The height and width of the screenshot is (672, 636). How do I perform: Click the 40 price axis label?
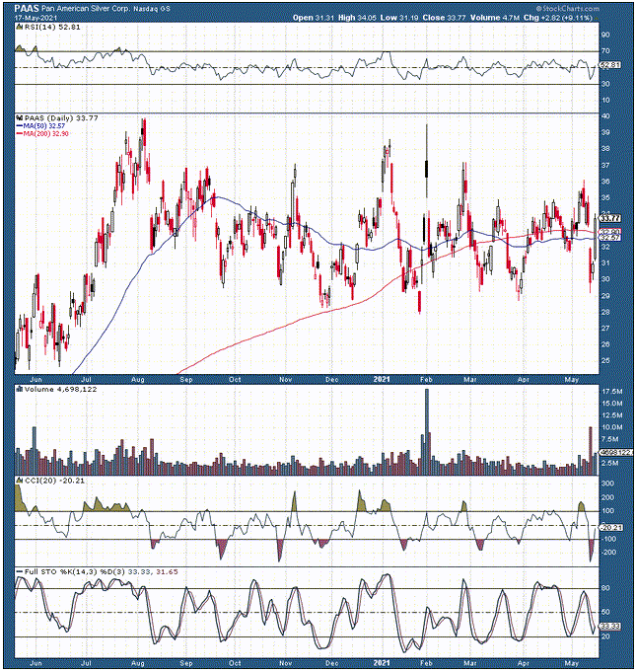[605, 116]
